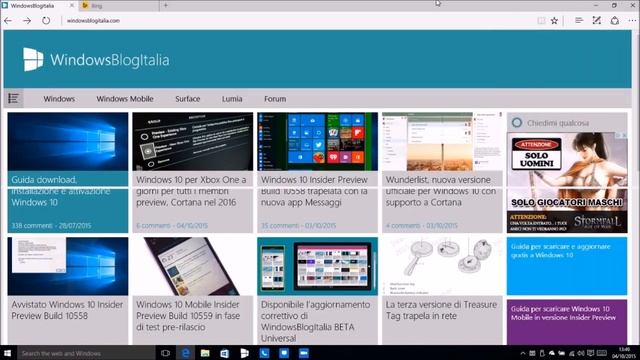Image resolution: width=640 pixels, height=360 pixels.
Task: Go back with the browser back arrow
Action: pos(8,20)
